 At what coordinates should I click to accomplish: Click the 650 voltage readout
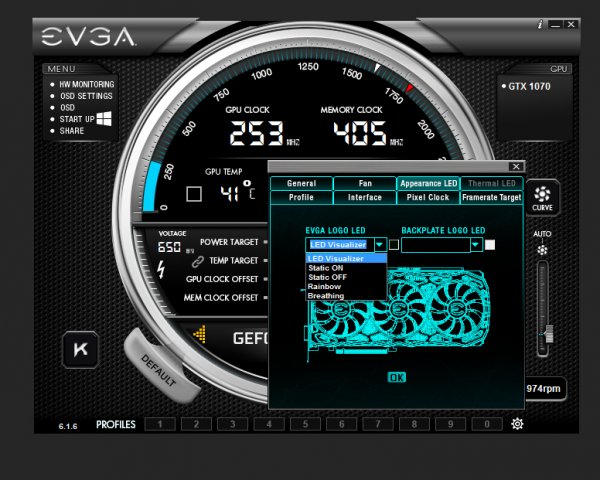click(x=169, y=247)
